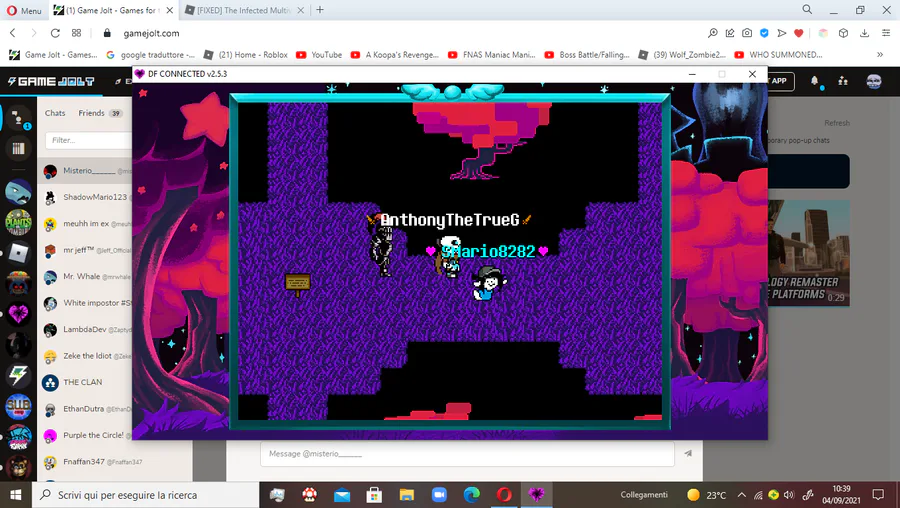Open Game Jolt notifications bell
The height and width of the screenshot is (508, 900).
(x=814, y=81)
